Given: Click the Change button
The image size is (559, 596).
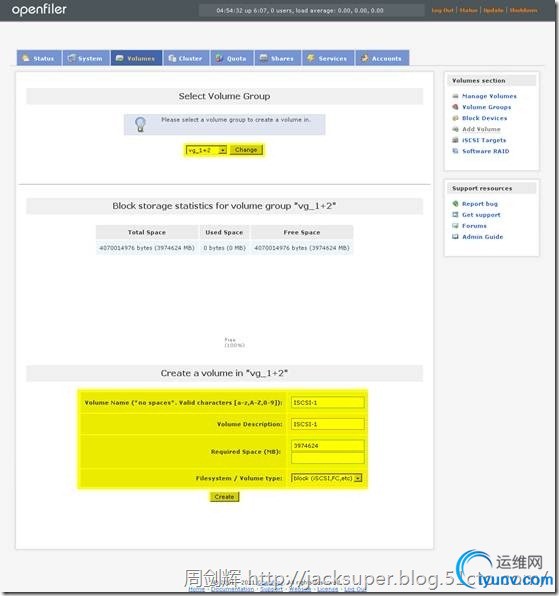Looking at the screenshot, I should click(246, 150).
